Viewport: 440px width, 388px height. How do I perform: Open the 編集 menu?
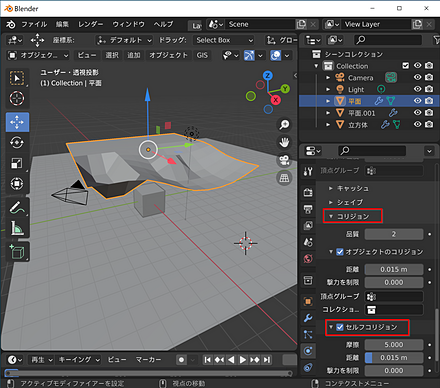tap(62, 24)
